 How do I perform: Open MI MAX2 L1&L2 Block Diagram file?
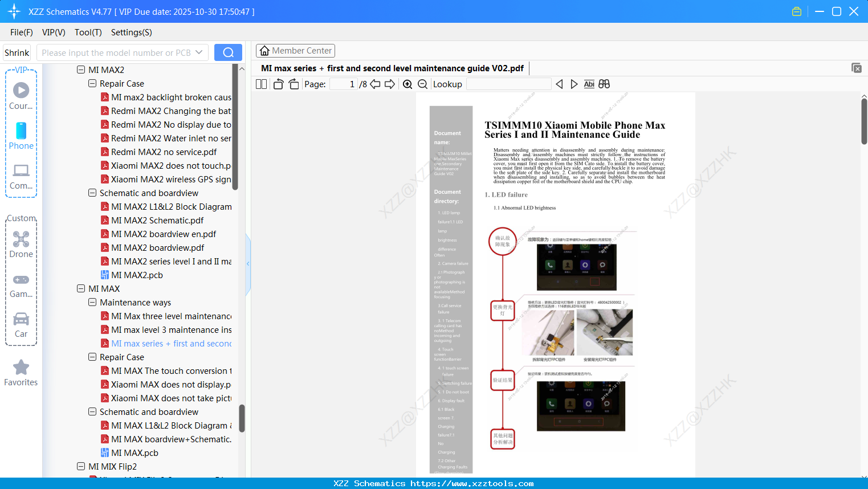point(172,206)
